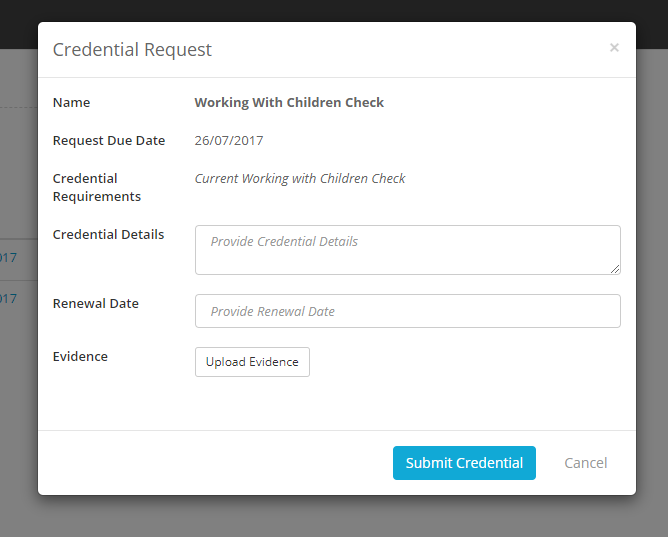The height and width of the screenshot is (537, 668).
Task: Select the 26/07/2017 due date value
Action: tap(229, 140)
